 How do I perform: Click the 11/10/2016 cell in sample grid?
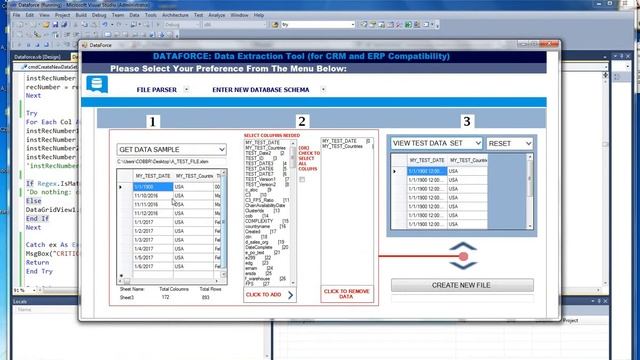153,196
